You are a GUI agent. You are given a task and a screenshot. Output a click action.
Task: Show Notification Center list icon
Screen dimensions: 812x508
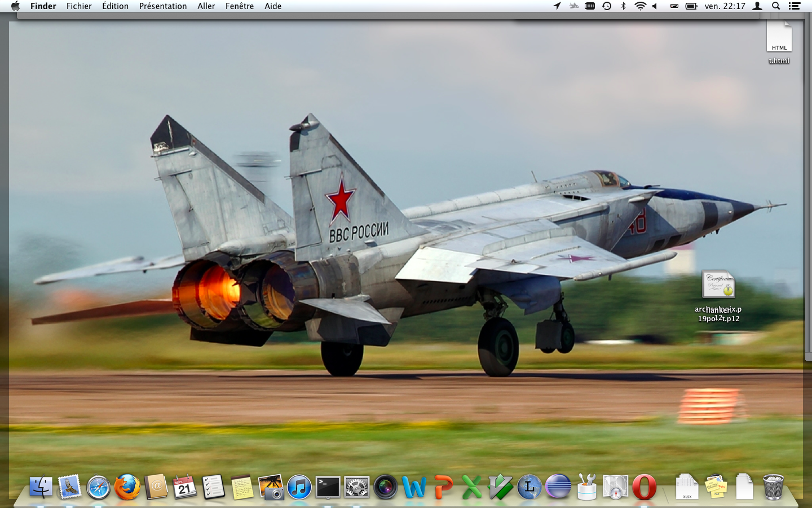pyautogui.click(x=795, y=6)
